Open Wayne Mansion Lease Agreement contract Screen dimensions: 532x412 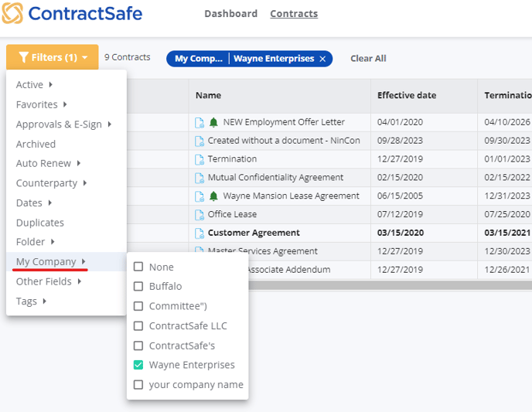[291, 196]
